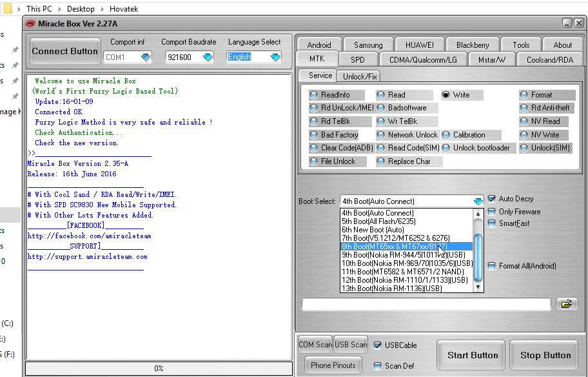The height and width of the screenshot is (377, 588).
Task: Select the Rd Anti-theft radio option
Action: (x=524, y=108)
